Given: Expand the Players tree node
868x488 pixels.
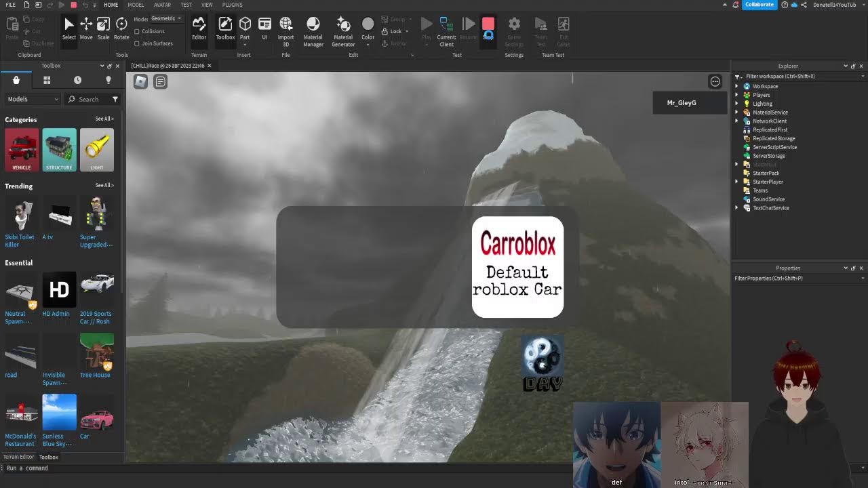Looking at the screenshot, I should (x=737, y=95).
